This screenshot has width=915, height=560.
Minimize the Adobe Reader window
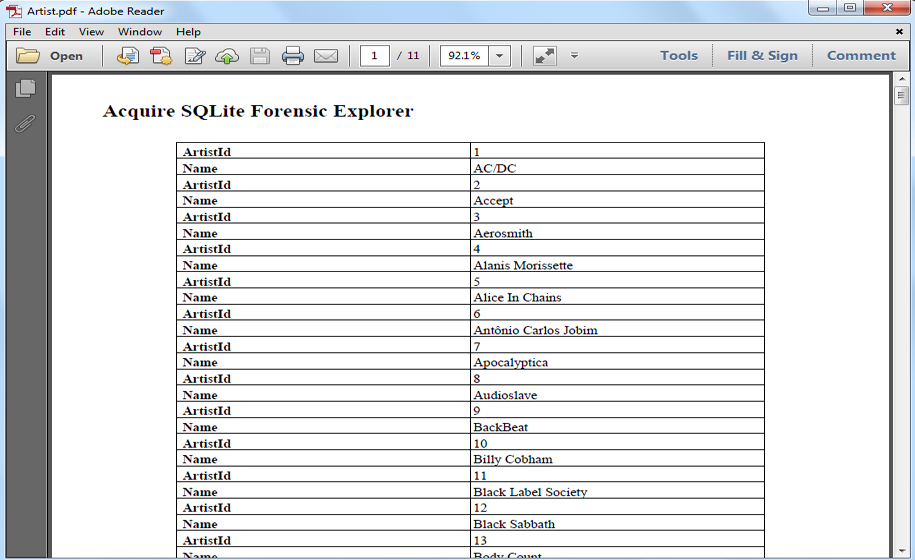823,8
